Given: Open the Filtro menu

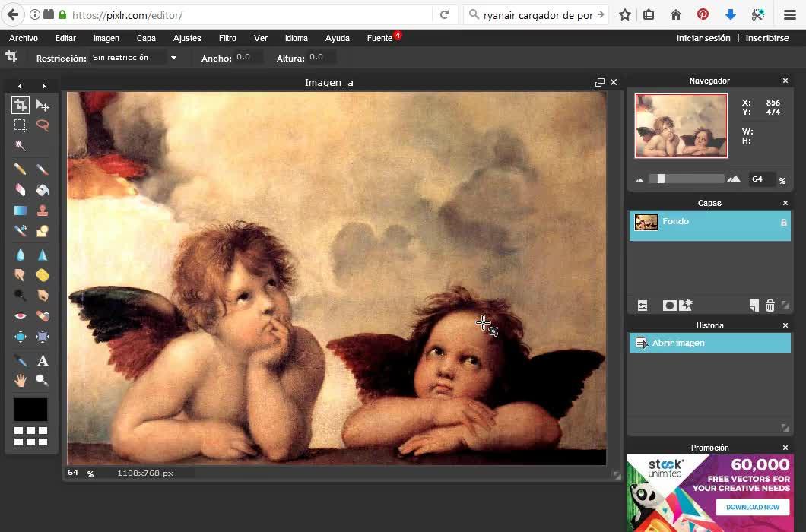Looking at the screenshot, I should 227,38.
